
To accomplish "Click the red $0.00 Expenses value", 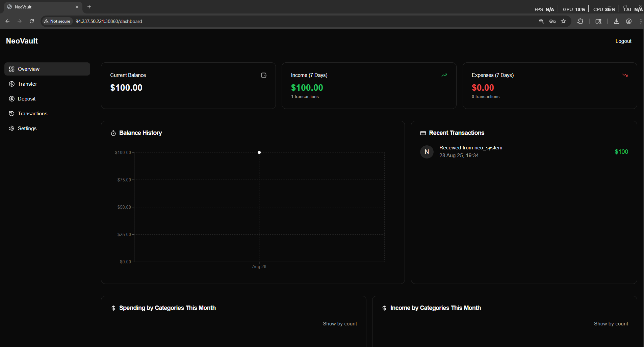I will click(x=483, y=88).
